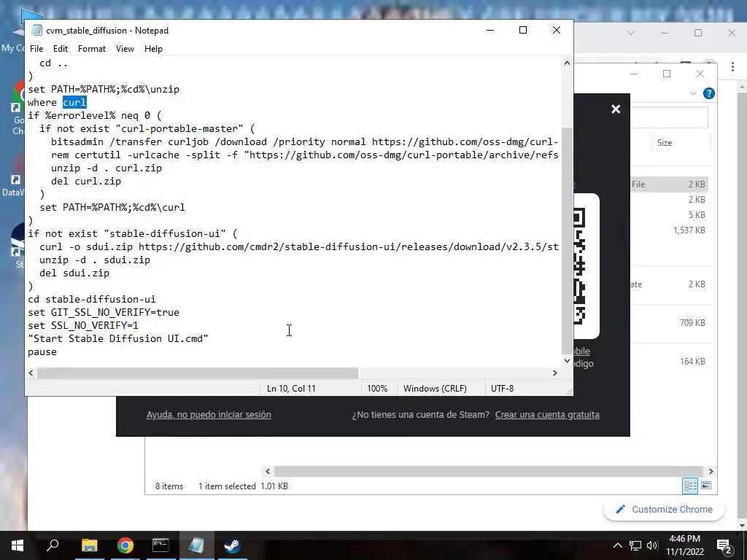Open File Explorer help icon
Viewport: 747px width, 560px height.
(708, 93)
